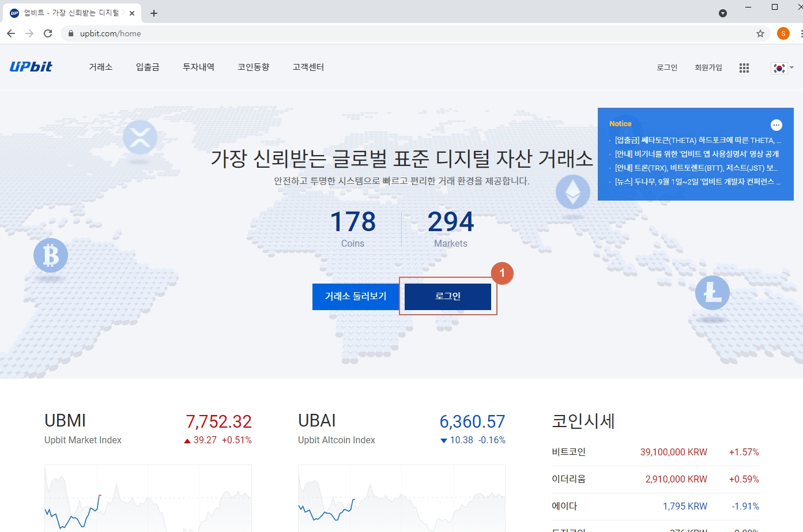
Task: Select the 에이다 price row
Action: 655,507
